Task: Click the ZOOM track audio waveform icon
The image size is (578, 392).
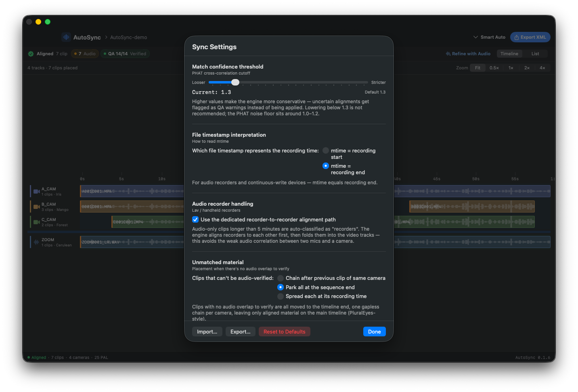Action: (x=36, y=242)
